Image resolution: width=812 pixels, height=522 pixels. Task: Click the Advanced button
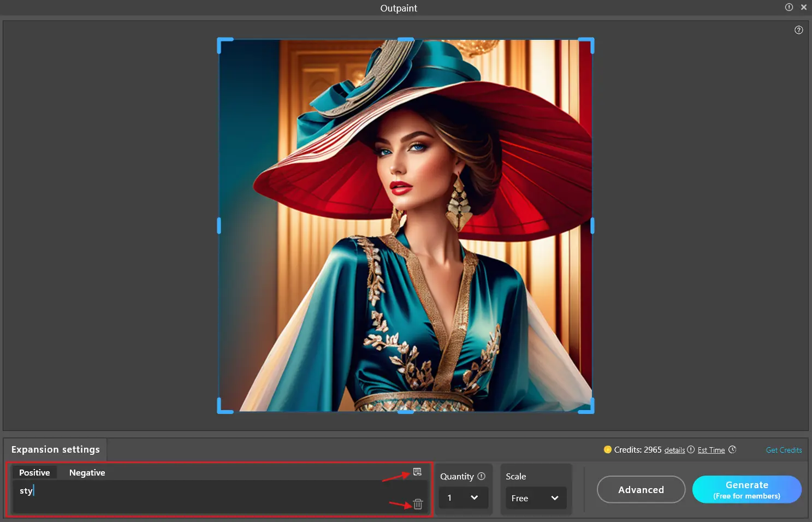[x=641, y=489]
